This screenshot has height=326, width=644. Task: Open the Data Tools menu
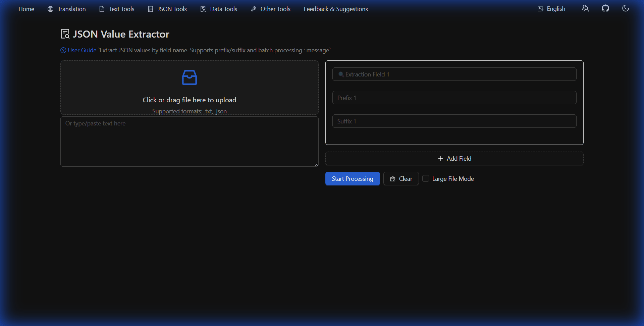(x=219, y=9)
